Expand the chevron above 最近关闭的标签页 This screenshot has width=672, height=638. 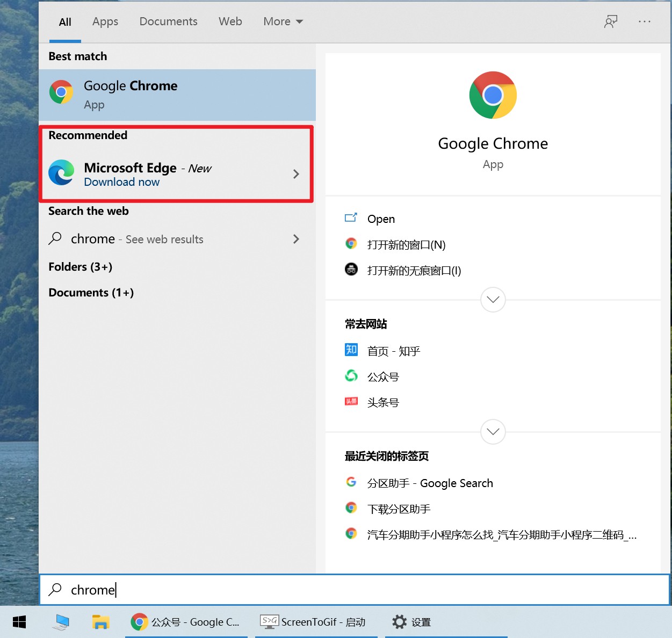point(493,432)
